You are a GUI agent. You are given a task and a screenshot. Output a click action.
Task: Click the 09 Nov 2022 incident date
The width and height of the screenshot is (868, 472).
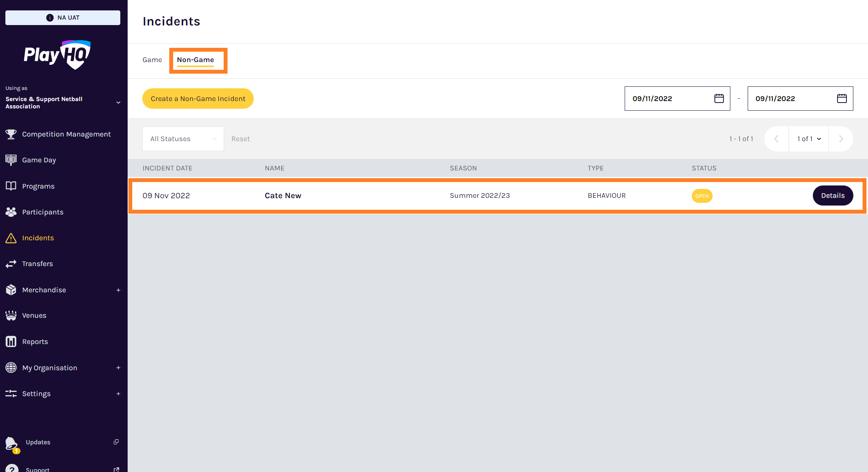(166, 196)
